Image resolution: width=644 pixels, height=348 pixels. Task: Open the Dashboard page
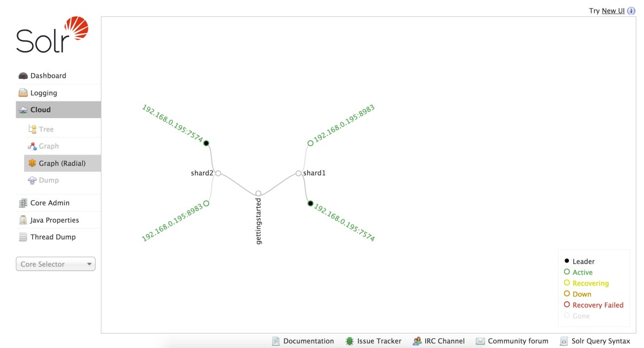[x=48, y=76]
